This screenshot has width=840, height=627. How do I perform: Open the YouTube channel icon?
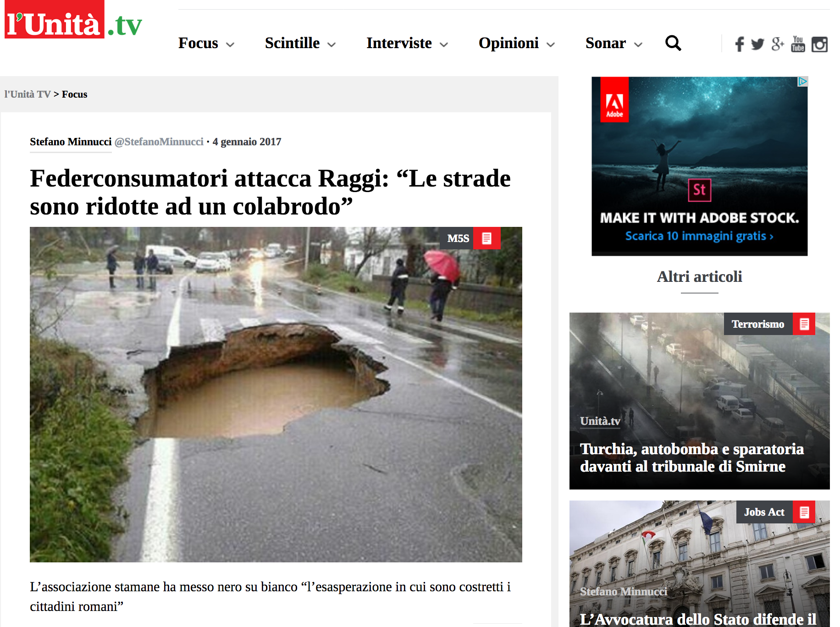point(798,44)
